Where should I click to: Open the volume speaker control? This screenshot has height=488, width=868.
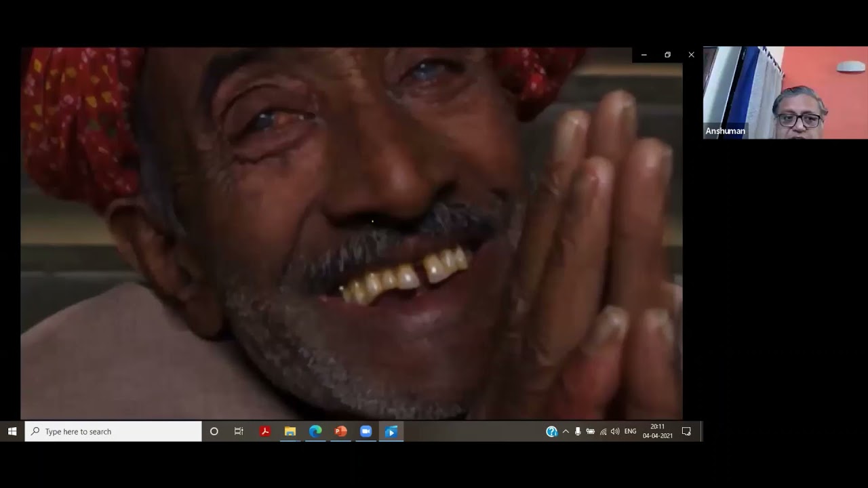tap(615, 431)
